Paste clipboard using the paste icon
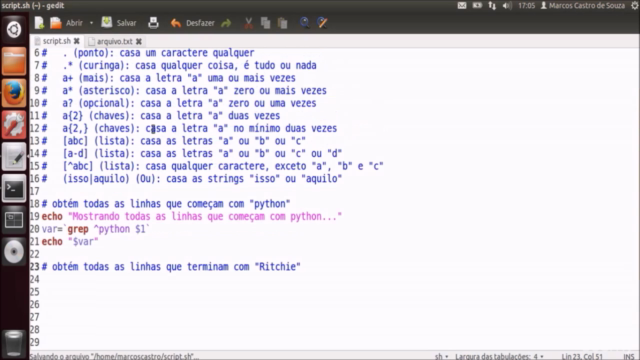The width and height of the screenshot is (640, 360). [282, 23]
